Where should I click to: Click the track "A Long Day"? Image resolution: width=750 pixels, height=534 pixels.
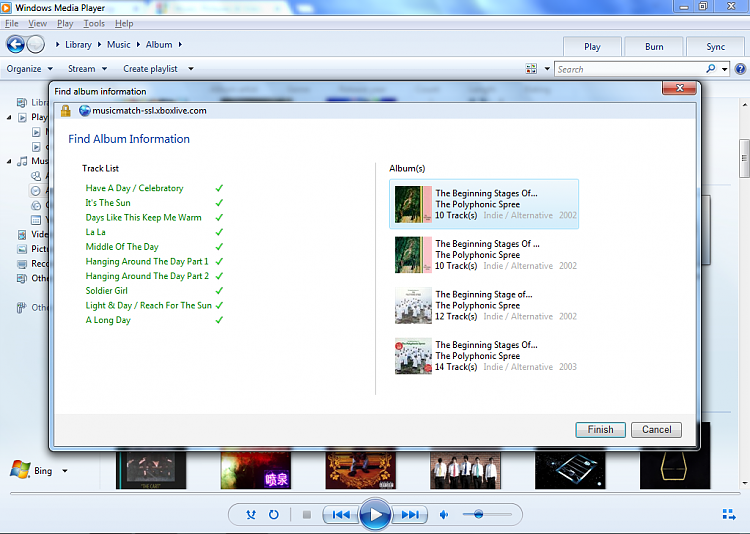point(108,320)
